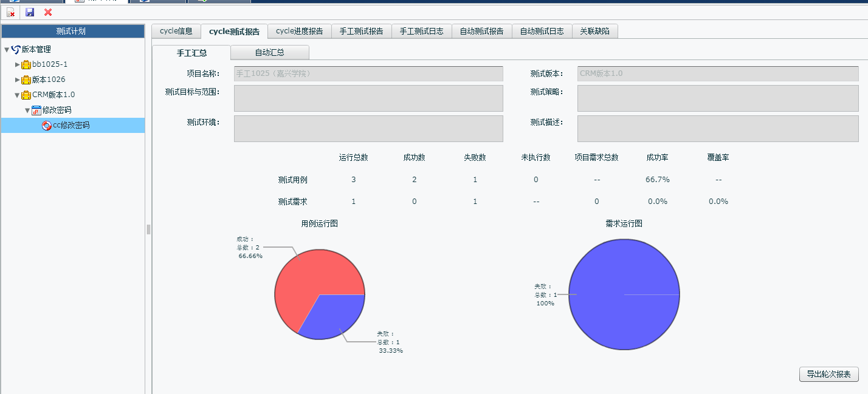
Task: Click the 版本1026 briefcase icon
Action: pyautogui.click(x=26, y=80)
